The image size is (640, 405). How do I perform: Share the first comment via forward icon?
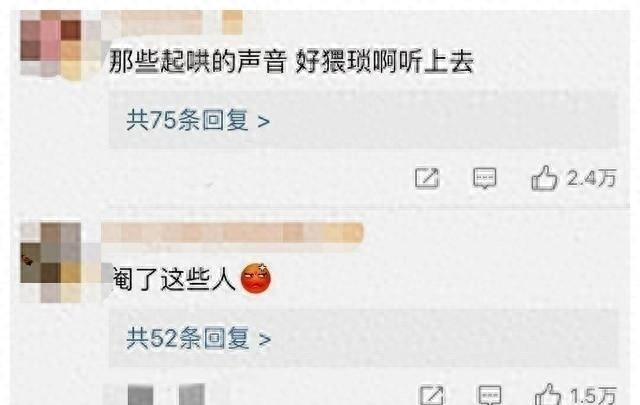click(x=427, y=178)
